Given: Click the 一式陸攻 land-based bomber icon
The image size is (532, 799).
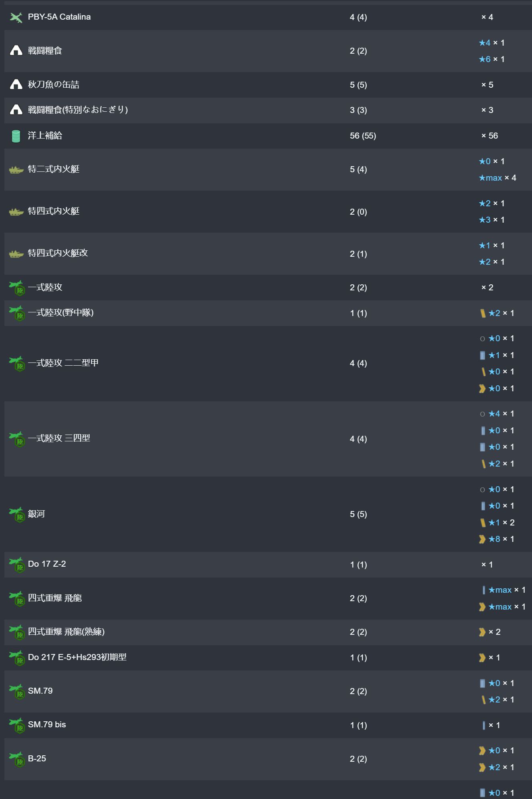Looking at the screenshot, I should [17, 288].
